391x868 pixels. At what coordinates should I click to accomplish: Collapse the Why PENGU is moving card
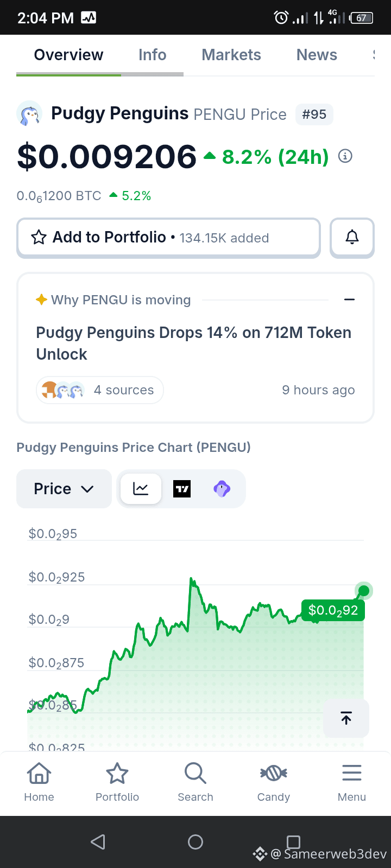coord(350,299)
